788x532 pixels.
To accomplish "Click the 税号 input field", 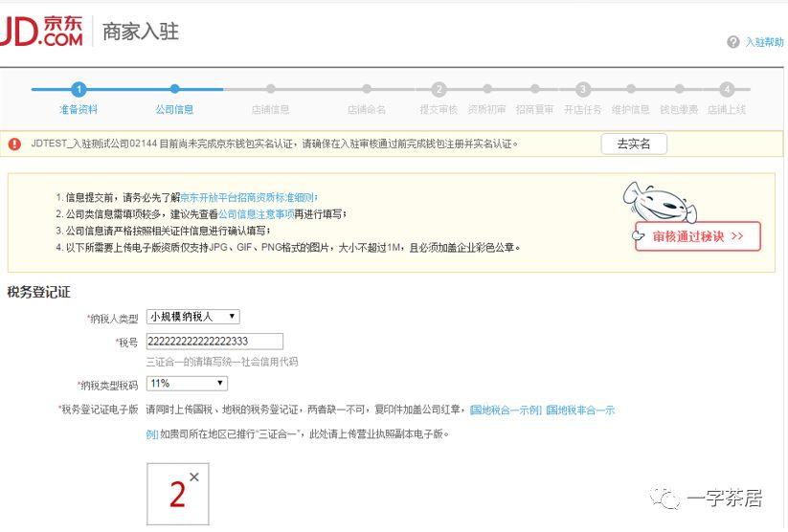I will pos(214,341).
